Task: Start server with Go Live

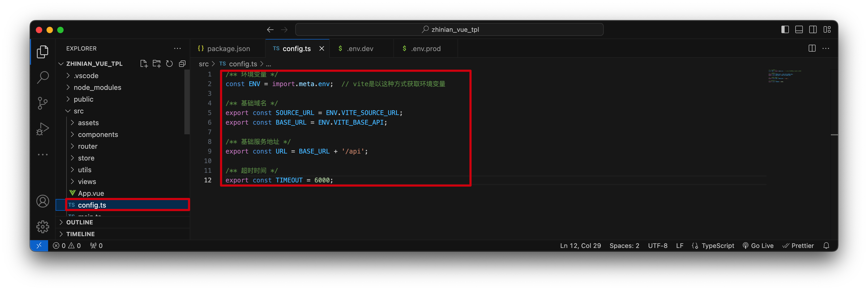Action: point(758,246)
